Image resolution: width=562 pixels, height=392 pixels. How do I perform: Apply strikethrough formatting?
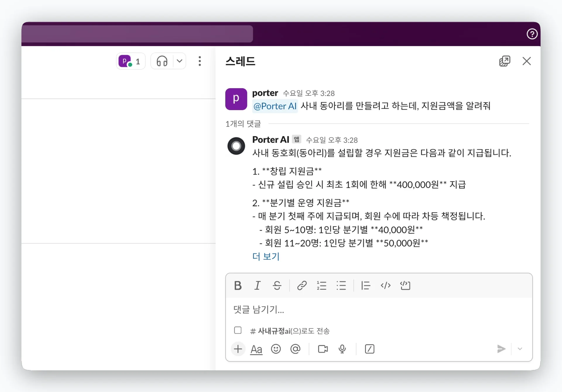(x=277, y=285)
